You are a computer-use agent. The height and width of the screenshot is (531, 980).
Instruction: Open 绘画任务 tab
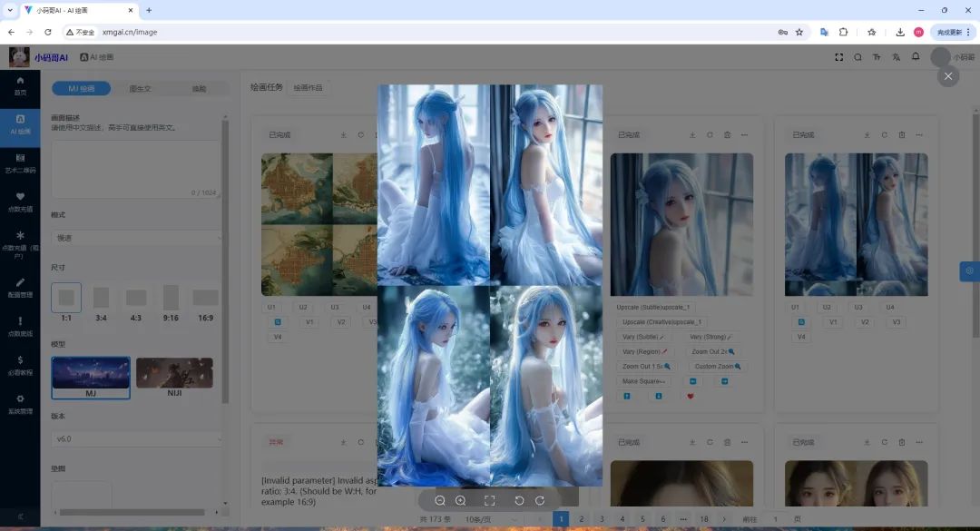click(267, 87)
